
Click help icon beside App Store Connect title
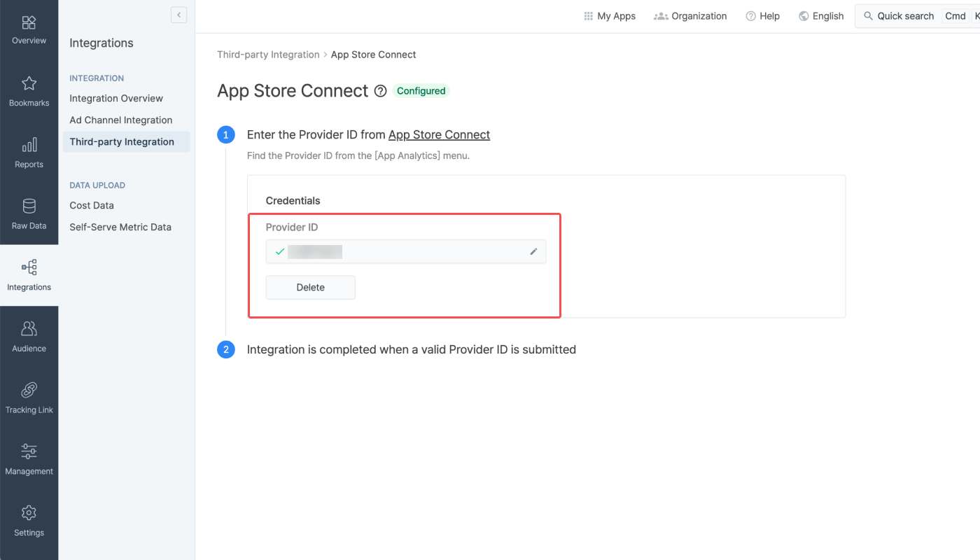pos(380,91)
